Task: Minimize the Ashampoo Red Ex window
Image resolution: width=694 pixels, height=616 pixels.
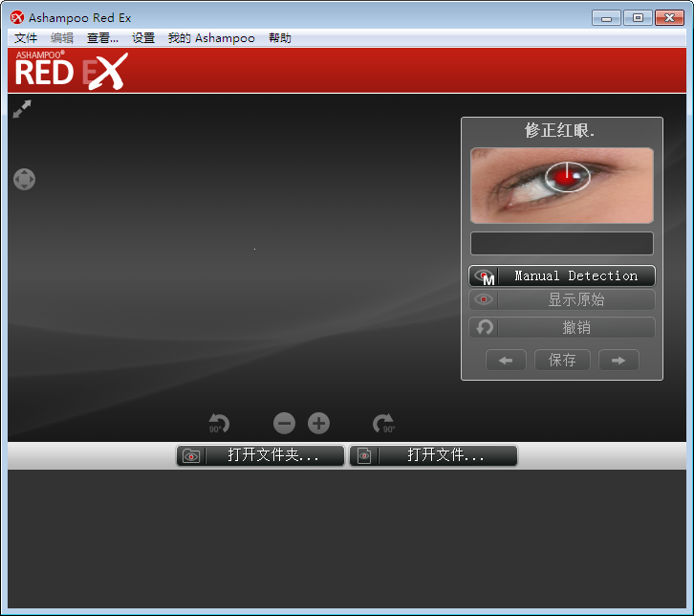Action: pos(606,18)
